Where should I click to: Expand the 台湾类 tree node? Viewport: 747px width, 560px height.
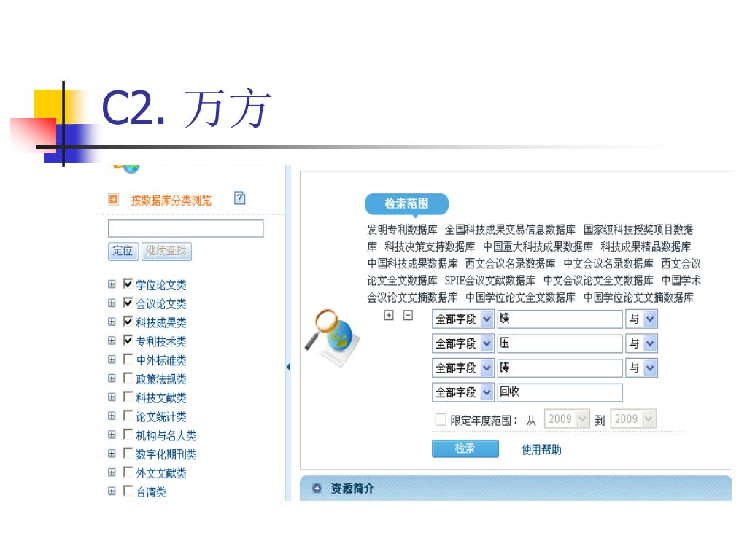click(x=112, y=491)
